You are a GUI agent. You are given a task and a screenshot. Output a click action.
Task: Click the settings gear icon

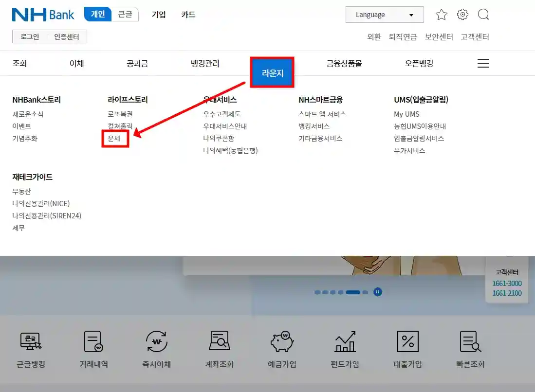tap(462, 14)
